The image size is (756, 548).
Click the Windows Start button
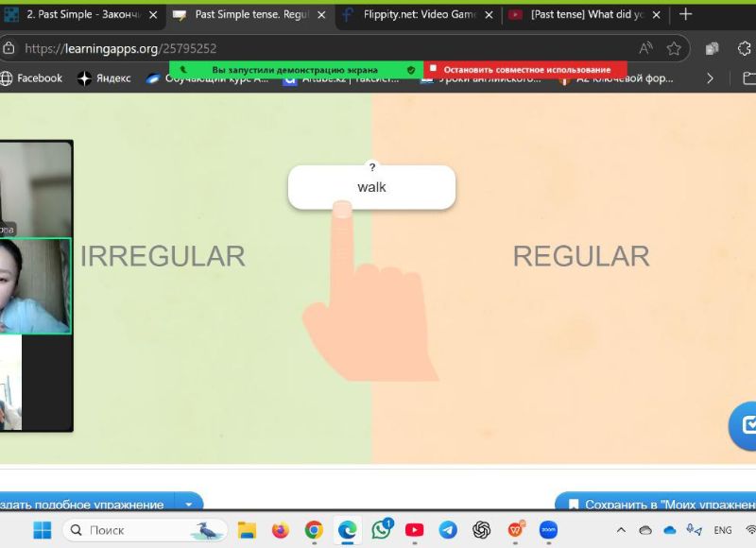pos(43,530)
